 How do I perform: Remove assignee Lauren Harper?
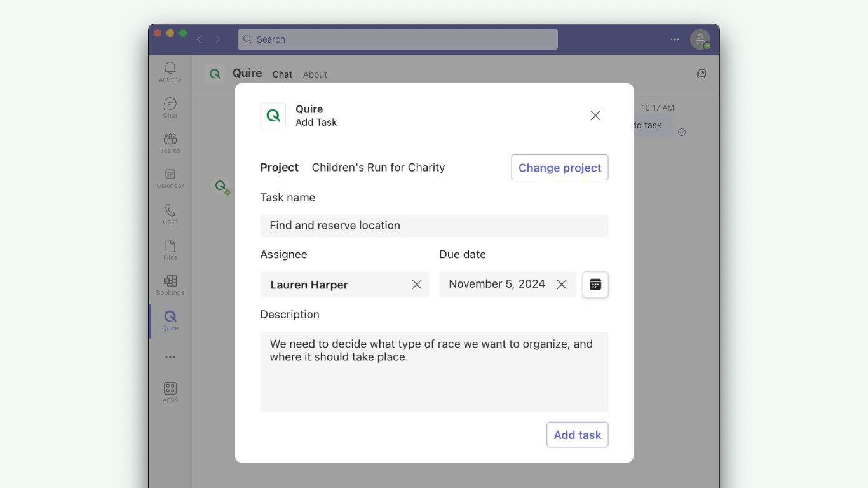click(417, 285)
